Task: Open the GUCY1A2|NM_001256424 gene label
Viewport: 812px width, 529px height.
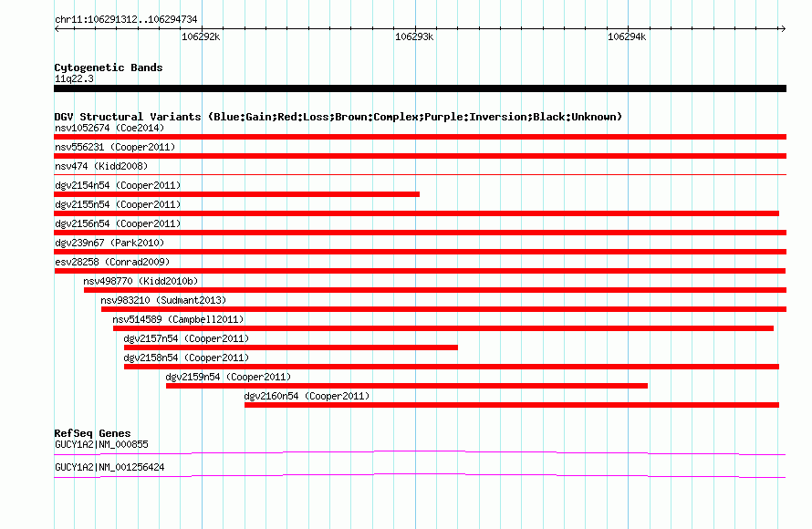Action: [109, 467]
